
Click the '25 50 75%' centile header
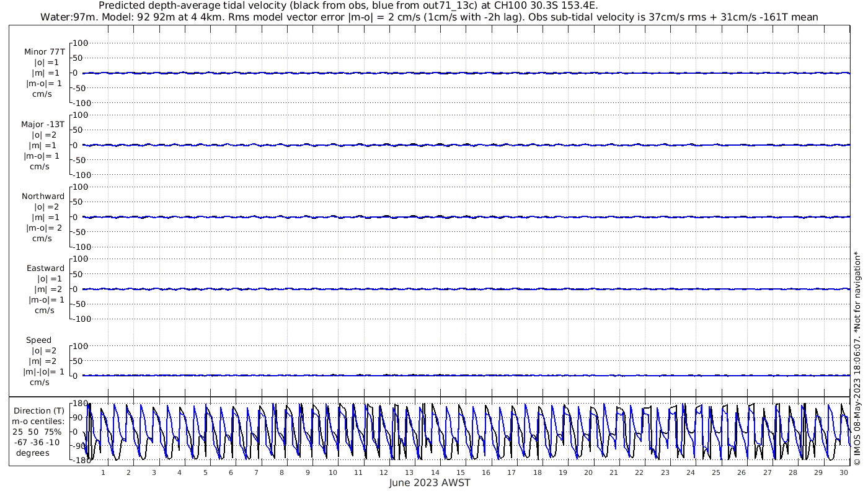(x=38, y=432)
